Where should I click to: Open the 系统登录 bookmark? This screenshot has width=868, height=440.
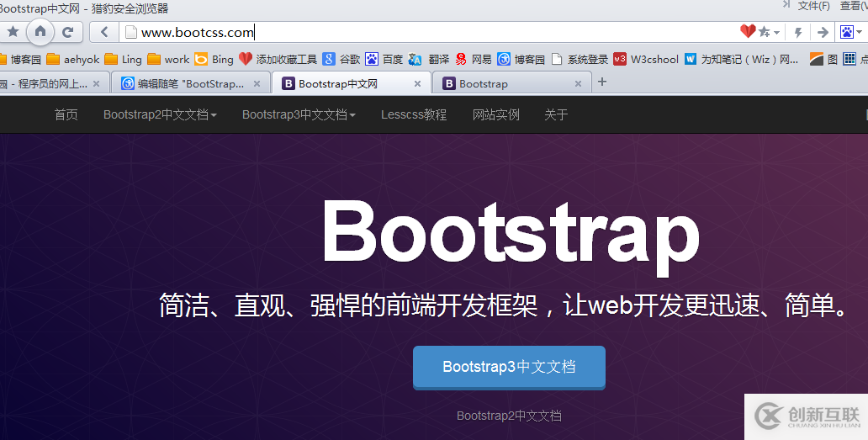click(580, 59)
